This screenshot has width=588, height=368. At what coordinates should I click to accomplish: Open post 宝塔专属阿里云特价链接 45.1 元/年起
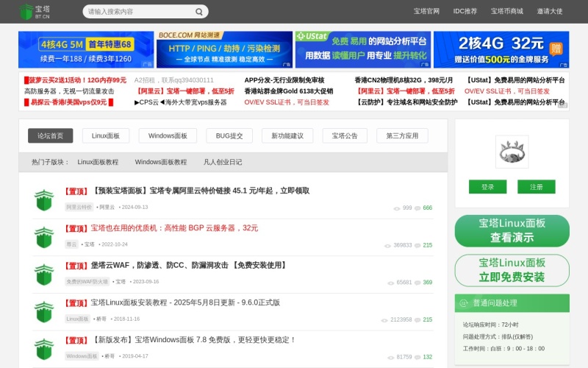(200, 191)
